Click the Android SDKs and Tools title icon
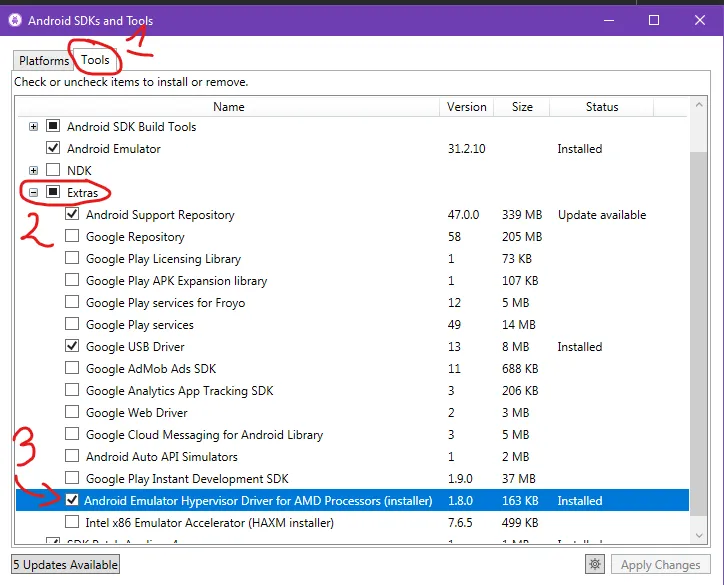 click(x=15, y=20)
